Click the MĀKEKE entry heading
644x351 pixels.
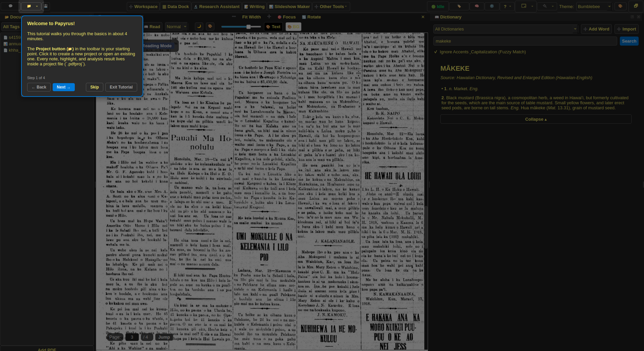[x=455, y=68]
